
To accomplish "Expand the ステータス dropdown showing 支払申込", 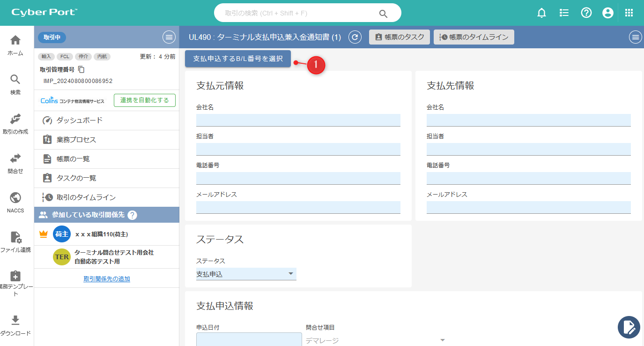I will point(246,274).
